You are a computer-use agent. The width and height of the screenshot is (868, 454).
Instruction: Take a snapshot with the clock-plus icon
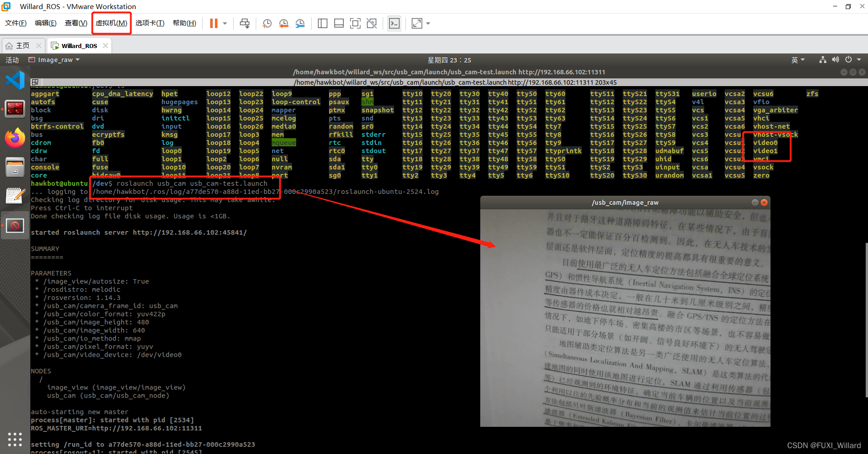[x=267, y=23]
